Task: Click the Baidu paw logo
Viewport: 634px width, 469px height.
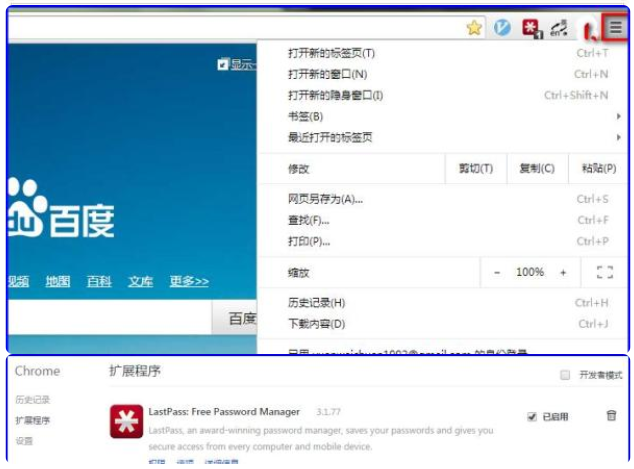Action: click(25, 207)
